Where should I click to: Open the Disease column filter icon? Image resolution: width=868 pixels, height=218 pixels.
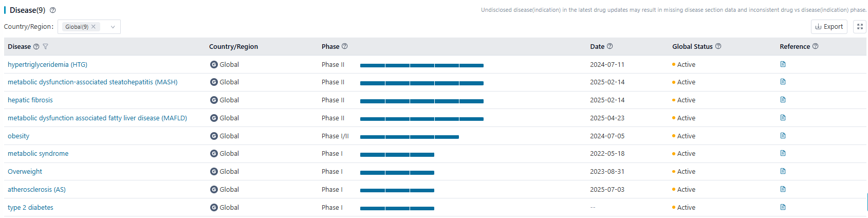45,47
